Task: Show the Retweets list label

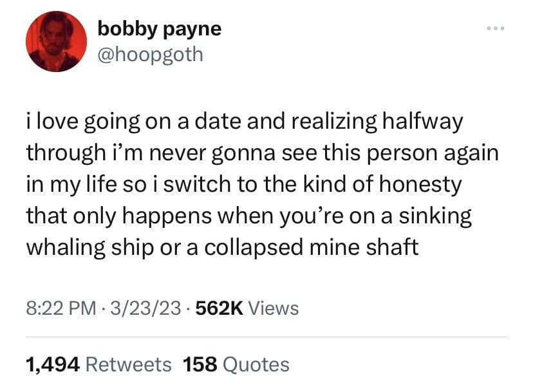Action: (x=128, y=365)
